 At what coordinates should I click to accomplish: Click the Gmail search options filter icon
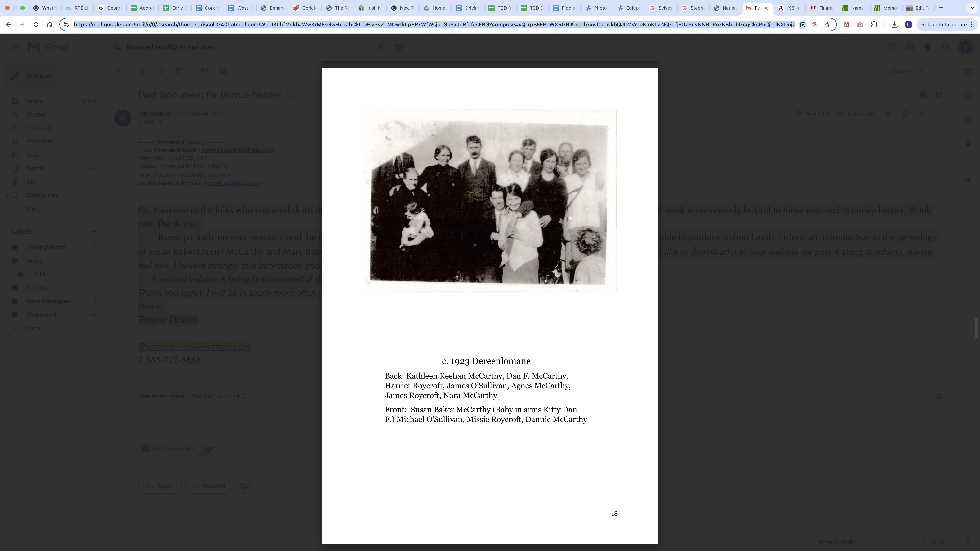pyautogui.click(x=399, y=47)
